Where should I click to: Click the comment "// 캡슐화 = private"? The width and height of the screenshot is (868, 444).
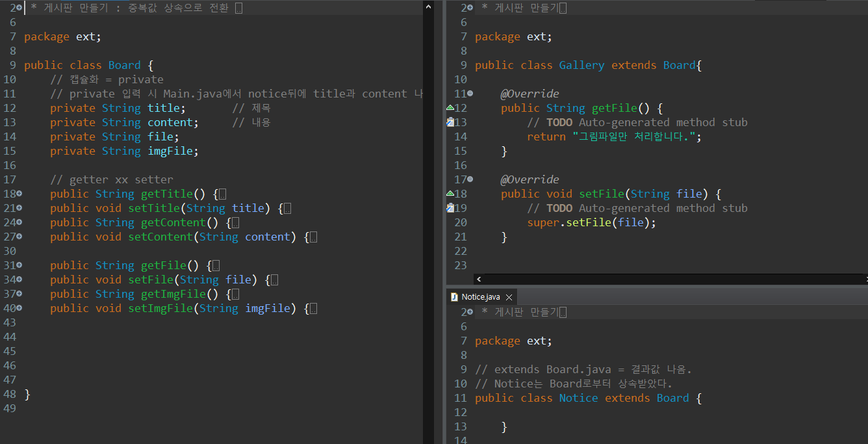[107, 79]
